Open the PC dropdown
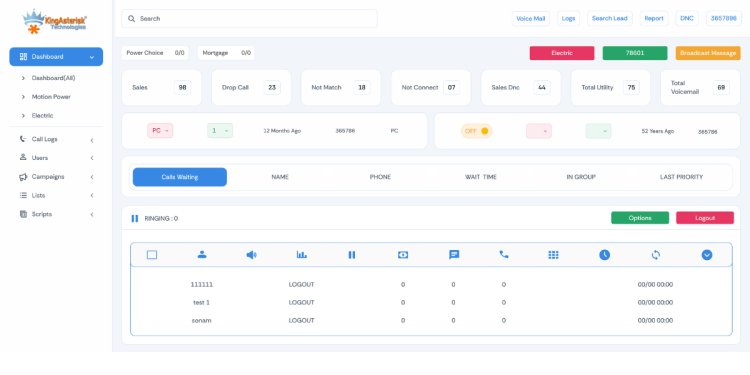750x375 pixels. click(160, 131)
